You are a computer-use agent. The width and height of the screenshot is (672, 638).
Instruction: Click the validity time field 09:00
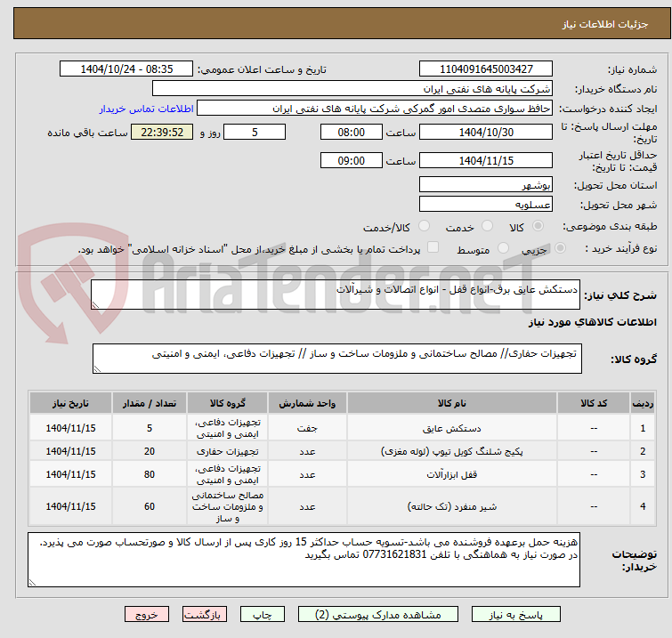pyautogui.click(x=352, y=161)
